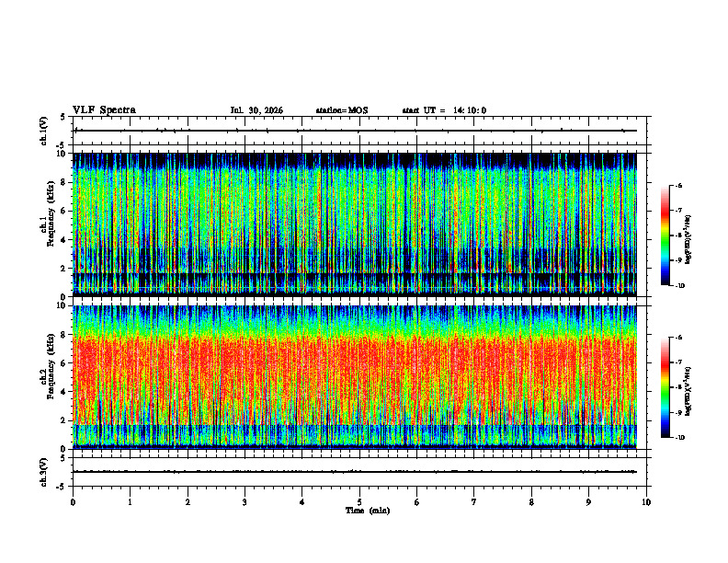Select the "start UT = 14:10:0" text
This screenshot has height=563, width=728.
coord(444,110)
